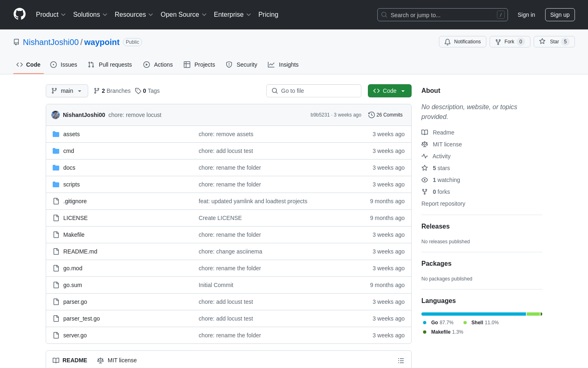
Task: Open the Security tab
Action: [x=242, y=65]
